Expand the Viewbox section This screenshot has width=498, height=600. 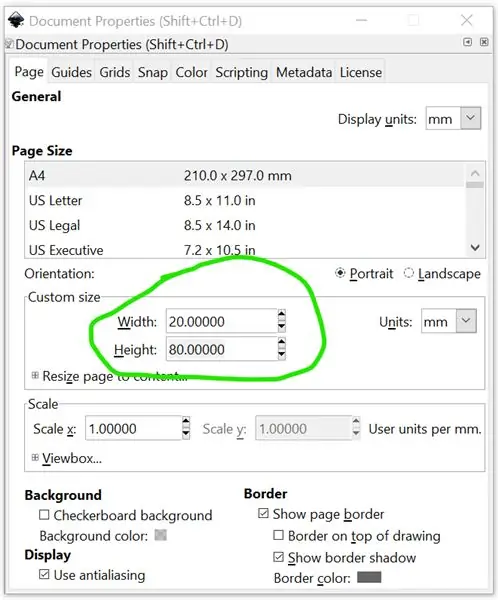pos(35,457)
